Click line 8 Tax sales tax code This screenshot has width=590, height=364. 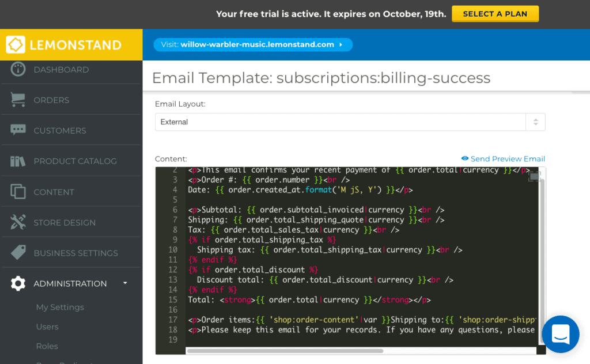pos(293,230)
